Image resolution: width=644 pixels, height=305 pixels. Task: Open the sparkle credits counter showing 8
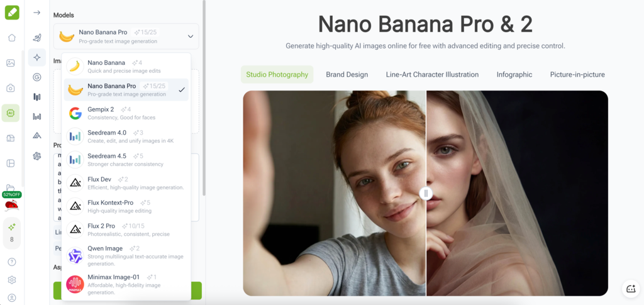(x=11, y=233)
